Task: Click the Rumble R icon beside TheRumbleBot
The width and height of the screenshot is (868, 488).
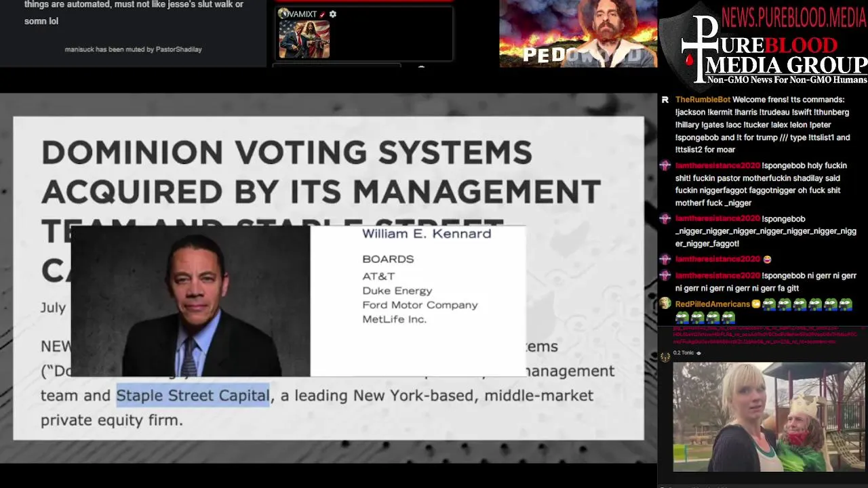Action: pyautogui.click(x=665, y=100)
